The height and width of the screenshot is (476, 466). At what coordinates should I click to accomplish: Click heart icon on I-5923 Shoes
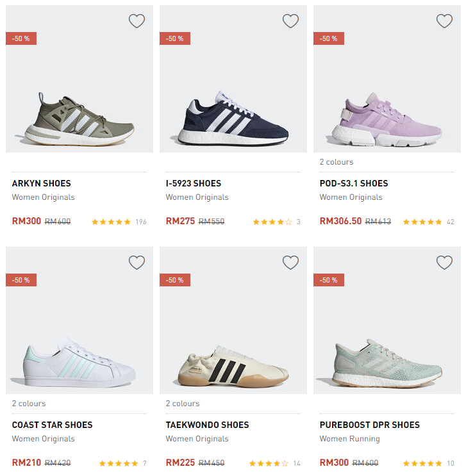(290, 21)
